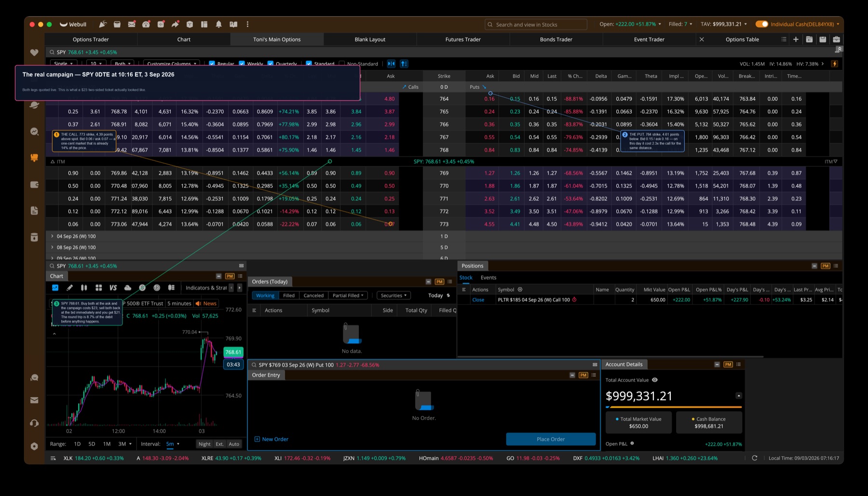
Task: Click the trophy icon in left sidebar
Action: tap(34, 158)
